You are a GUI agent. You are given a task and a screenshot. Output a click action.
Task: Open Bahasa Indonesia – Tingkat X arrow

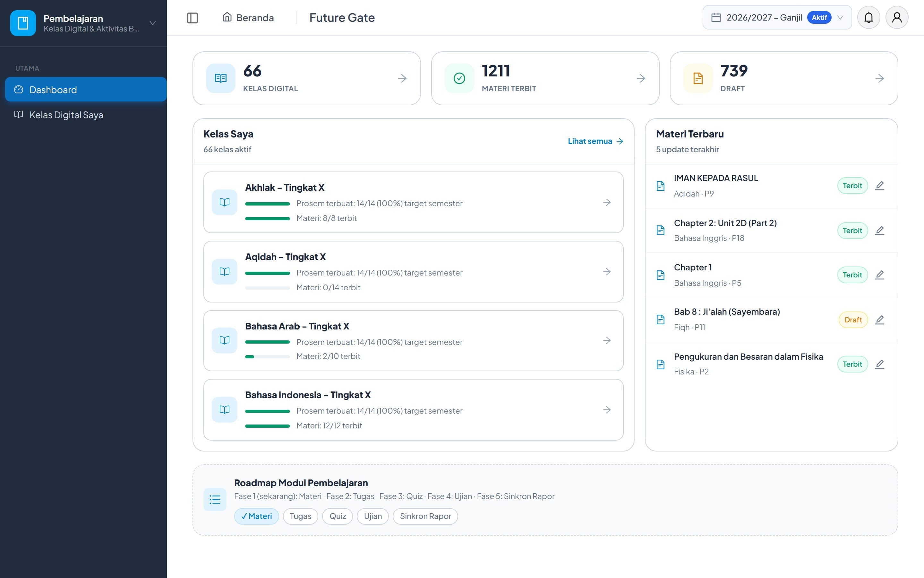coord(607,410)
